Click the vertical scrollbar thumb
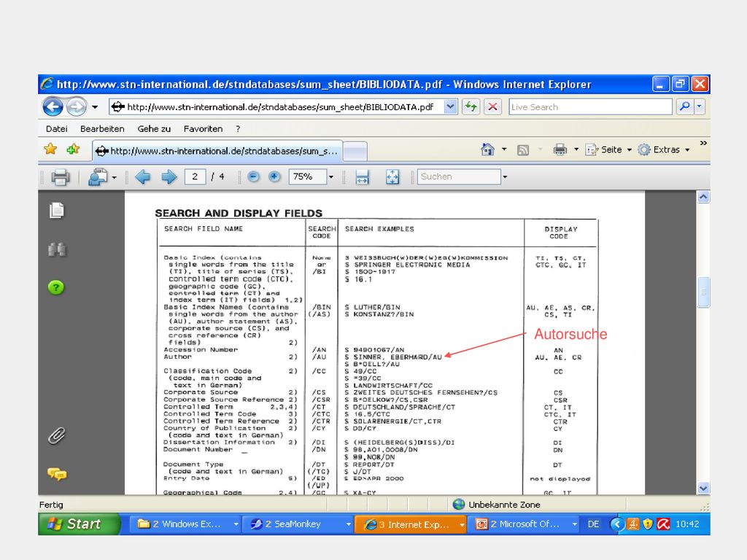 [x=703, y=292]
